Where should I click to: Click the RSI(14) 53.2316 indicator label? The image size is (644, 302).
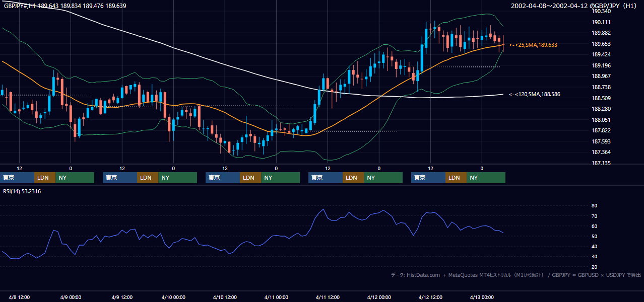(22, 191)
